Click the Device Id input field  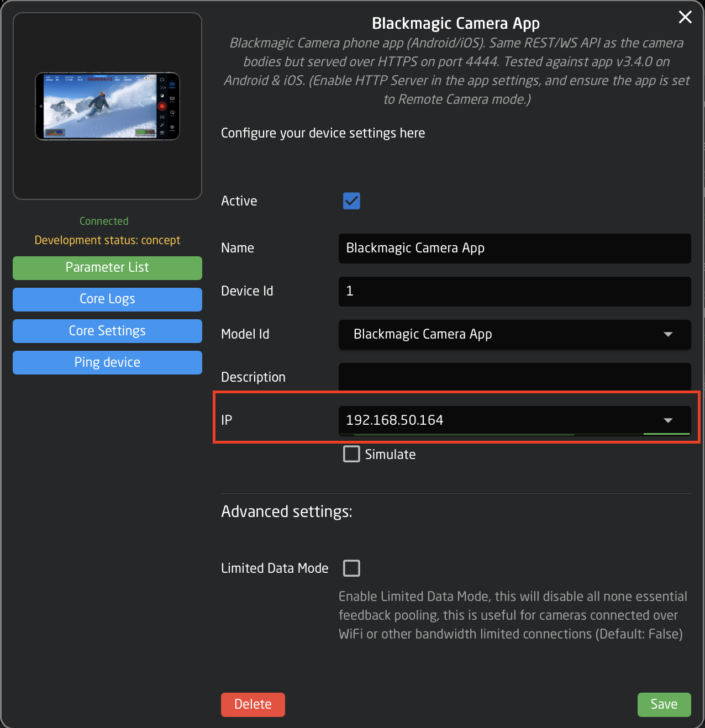click(x=514, y=291)
